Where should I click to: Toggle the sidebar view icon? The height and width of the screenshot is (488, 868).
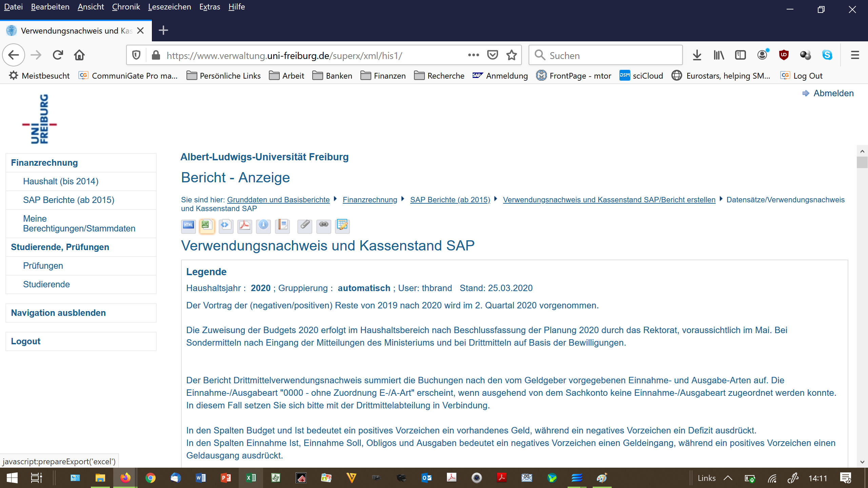[x=740, y=55]
